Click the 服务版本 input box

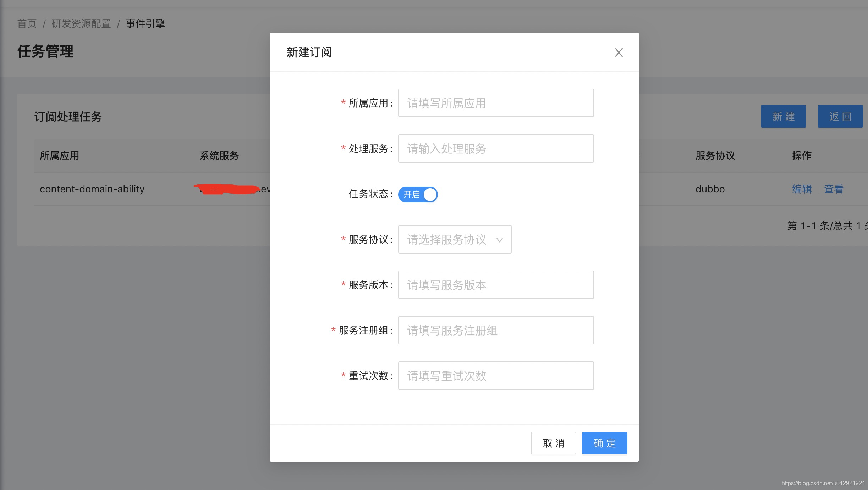(496, 285)
